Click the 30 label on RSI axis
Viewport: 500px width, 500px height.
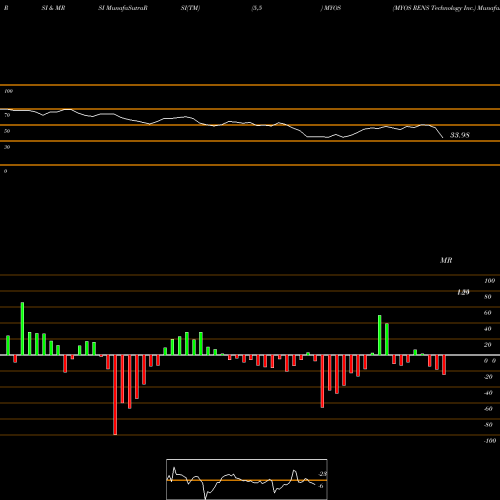(x=7, y=147)
